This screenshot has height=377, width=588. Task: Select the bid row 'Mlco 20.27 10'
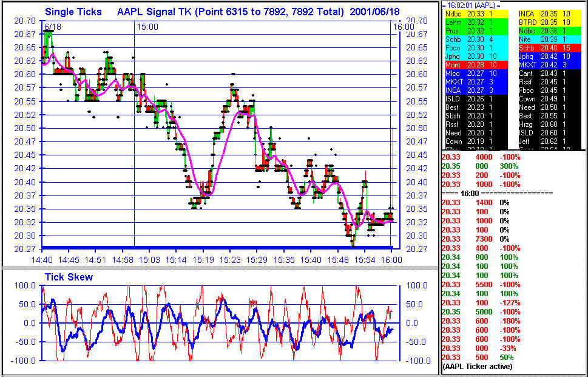pyautogui.click(x=475, y=73)
